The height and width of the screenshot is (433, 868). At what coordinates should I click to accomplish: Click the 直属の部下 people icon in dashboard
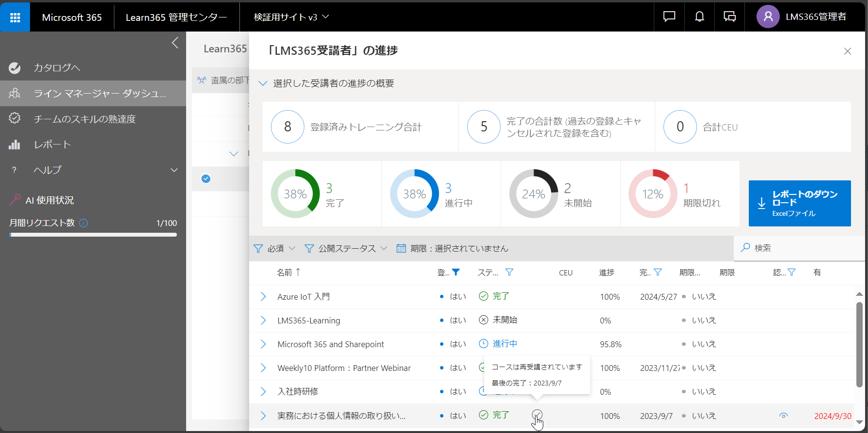click(x=202, y=80)
